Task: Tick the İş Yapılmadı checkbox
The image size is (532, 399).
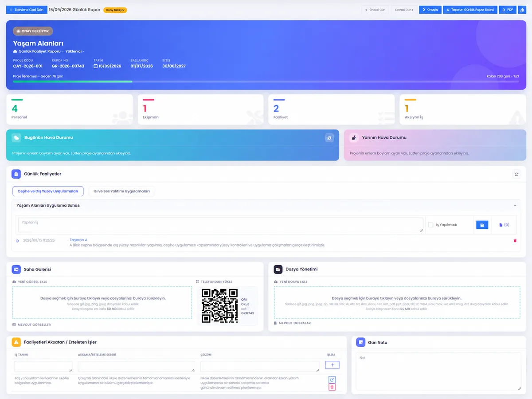Action: point(430,225)
